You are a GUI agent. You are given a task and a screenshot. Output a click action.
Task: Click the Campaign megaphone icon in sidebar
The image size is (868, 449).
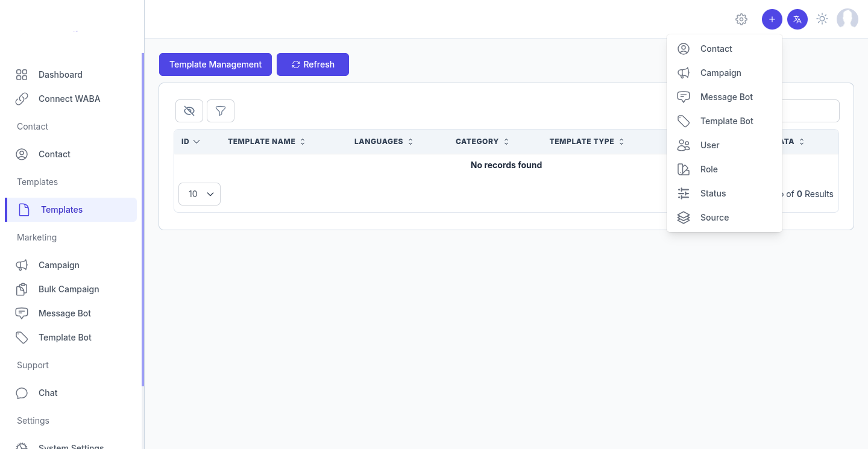click(x=22, y=265)
